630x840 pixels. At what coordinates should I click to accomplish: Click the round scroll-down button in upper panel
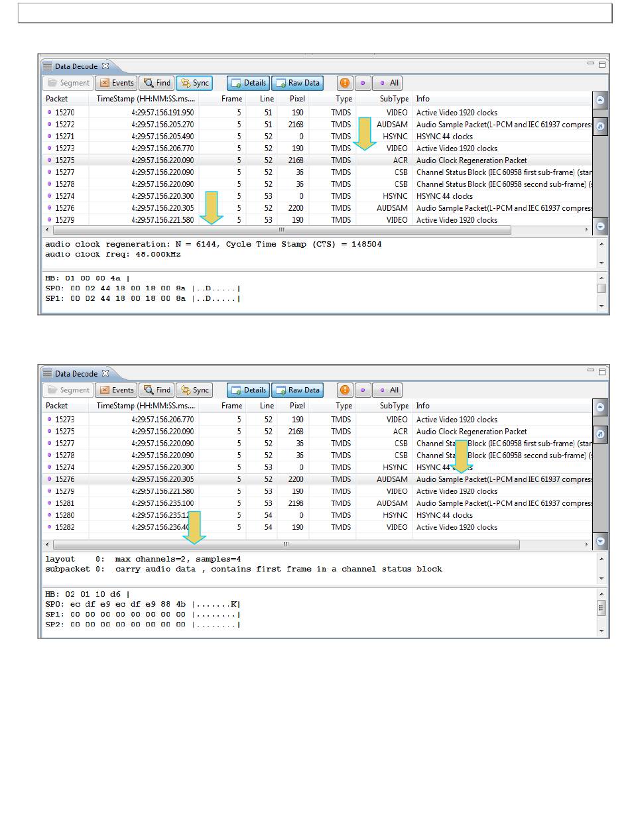pyautogui.click(x=600, y=226)
